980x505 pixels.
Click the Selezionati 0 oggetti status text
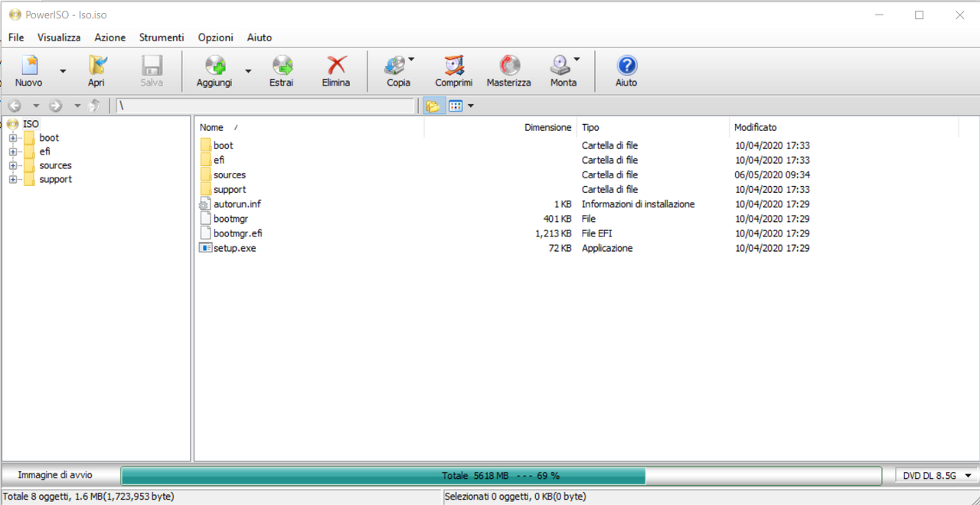(x=515, y=497)
